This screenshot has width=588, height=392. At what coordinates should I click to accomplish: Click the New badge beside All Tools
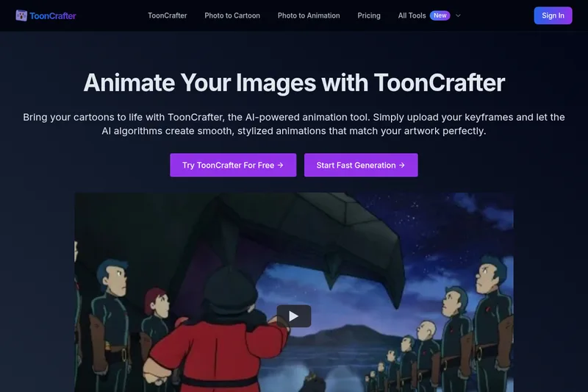[440, 15]
